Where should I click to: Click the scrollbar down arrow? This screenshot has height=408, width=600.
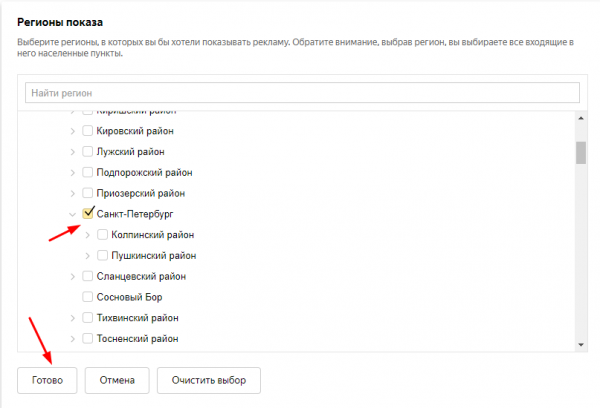pos(580,345)
